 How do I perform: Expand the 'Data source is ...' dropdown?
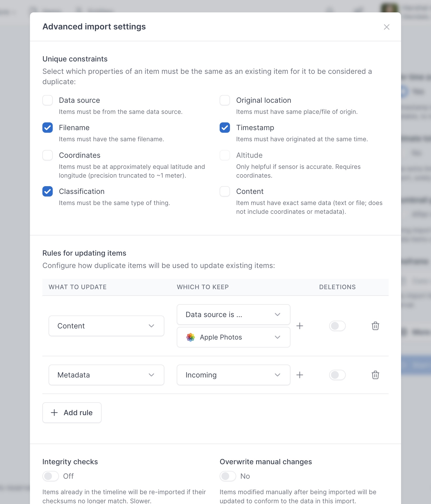(x=233, y=314)
